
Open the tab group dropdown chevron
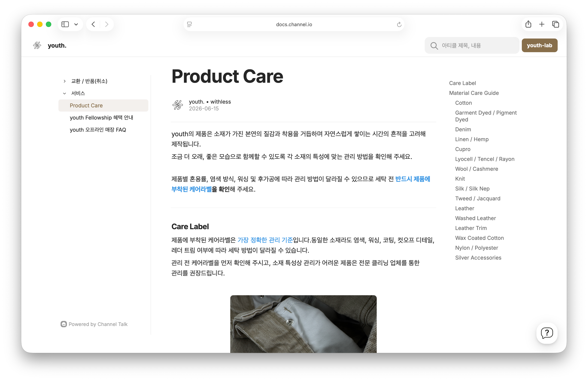(76, 24)
